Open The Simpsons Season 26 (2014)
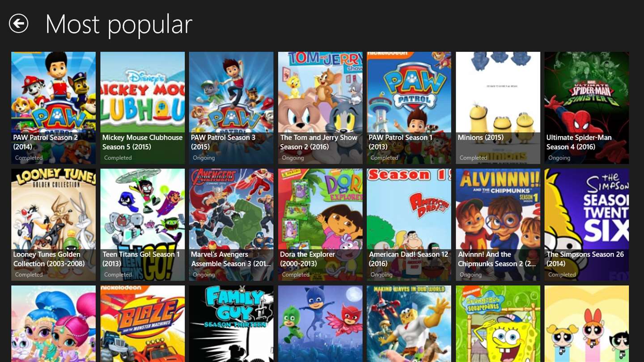Image resolution: width=644 pixels, height=362 pixels. pos(587,225)
